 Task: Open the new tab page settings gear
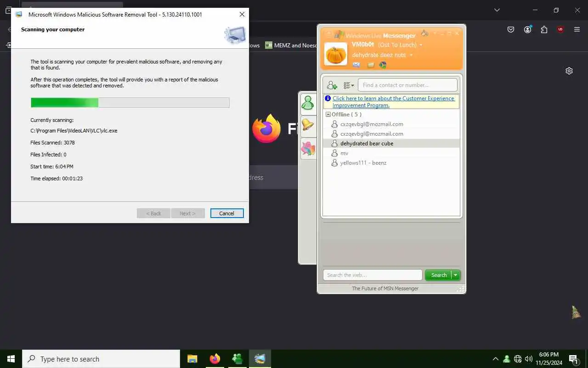click(x=569, y=71)
